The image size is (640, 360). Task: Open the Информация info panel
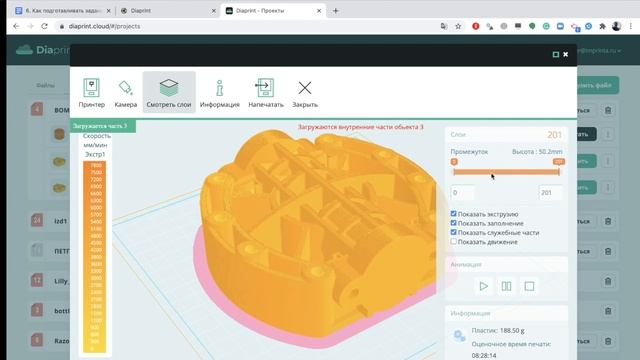[x=220, y=93]
